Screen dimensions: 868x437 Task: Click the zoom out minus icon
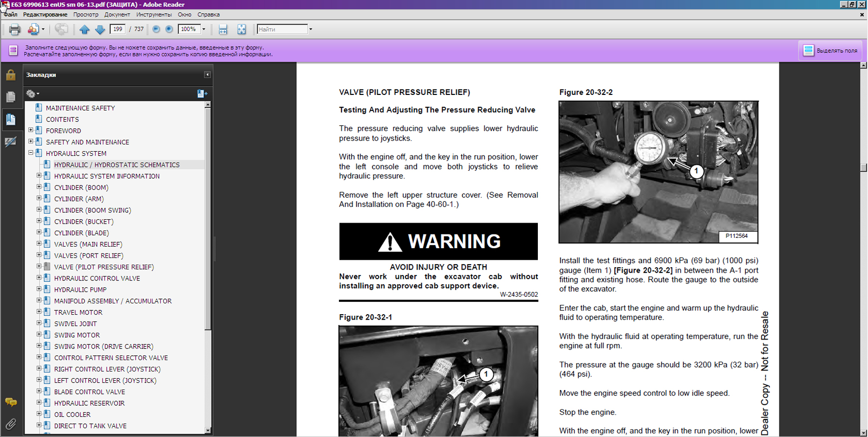[x=156, y=29]
